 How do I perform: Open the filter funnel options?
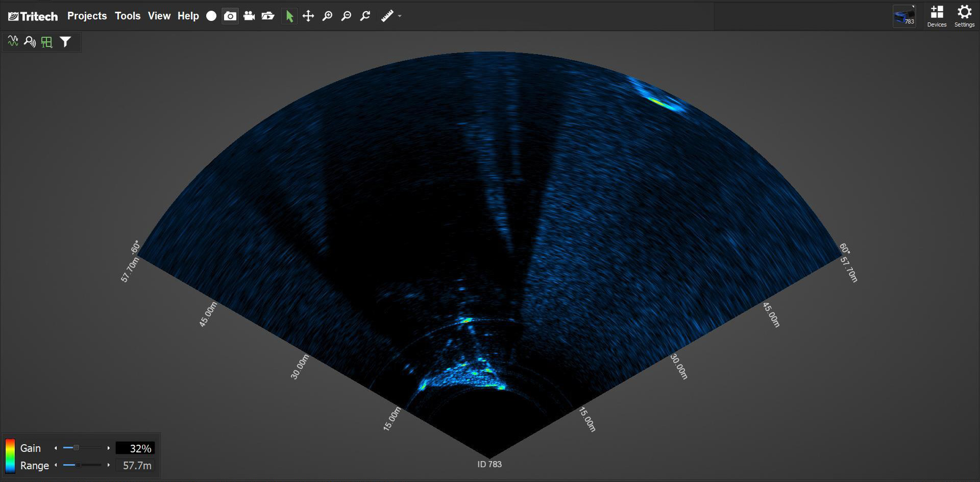click(x=65, y=42)
